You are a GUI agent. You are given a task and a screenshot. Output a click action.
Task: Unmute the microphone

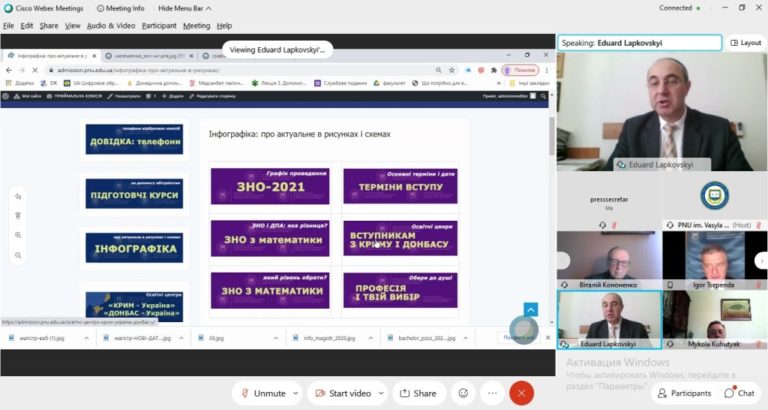tap(264, 393)
